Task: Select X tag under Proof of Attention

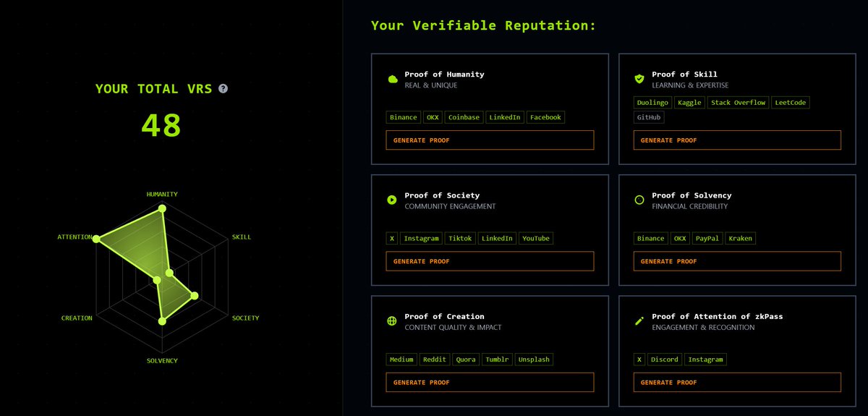Action: [639, 359]
